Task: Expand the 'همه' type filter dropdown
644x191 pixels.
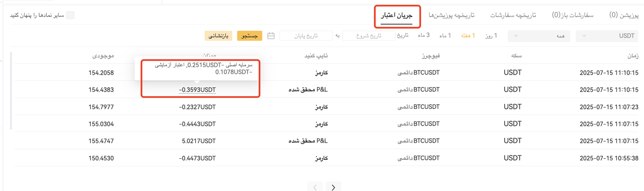Action: 539,36
